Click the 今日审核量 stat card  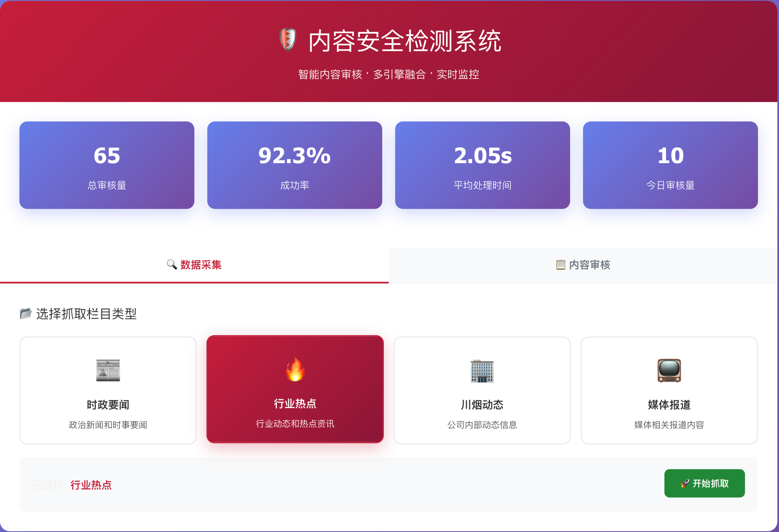pyautogui.click(x=670, y=165)
